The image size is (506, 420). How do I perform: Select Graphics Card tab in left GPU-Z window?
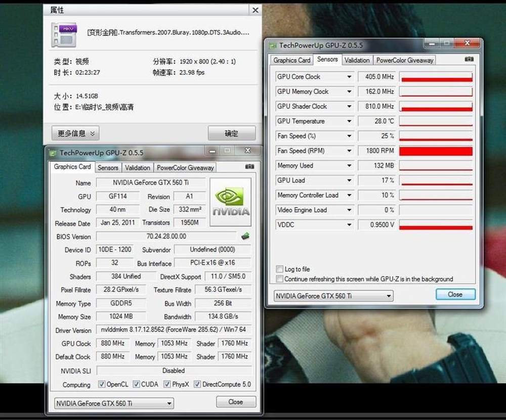pyautogui.click(x=72, y=167)
